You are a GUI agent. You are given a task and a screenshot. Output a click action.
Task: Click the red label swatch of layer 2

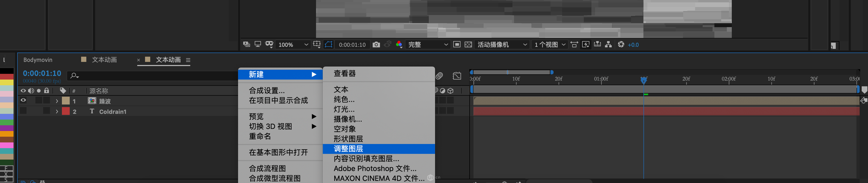tap(66, 111)
